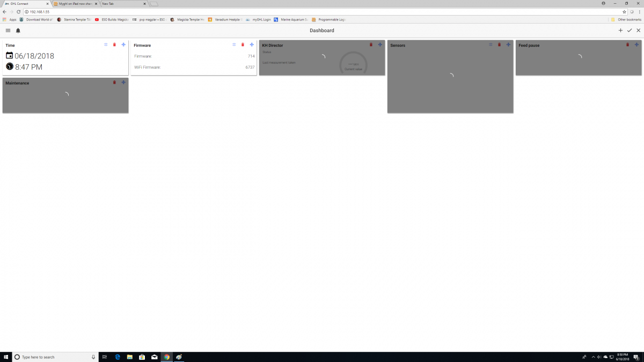Delete the Firmware widget
This screenshot has height=362, width=644.
[243, 45]
